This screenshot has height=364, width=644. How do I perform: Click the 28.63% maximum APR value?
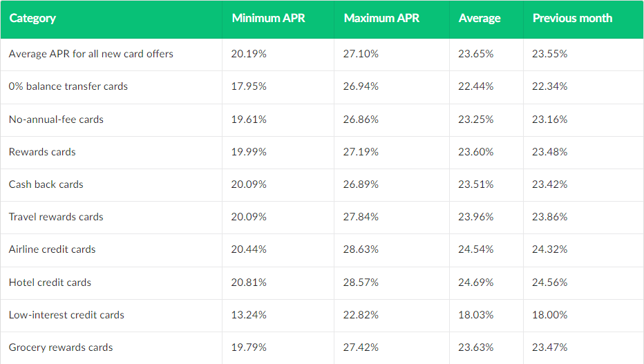(x=361, y=249)
